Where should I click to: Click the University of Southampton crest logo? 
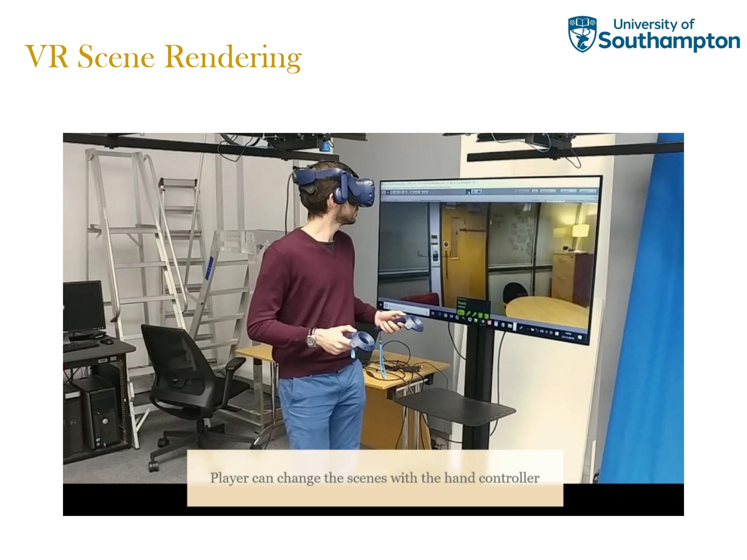(x=582, y=34)
